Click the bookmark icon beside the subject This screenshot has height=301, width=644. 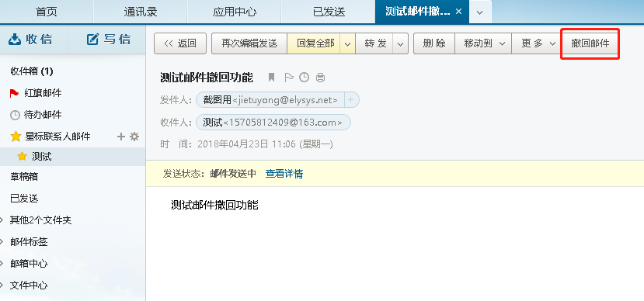[271, 77]
